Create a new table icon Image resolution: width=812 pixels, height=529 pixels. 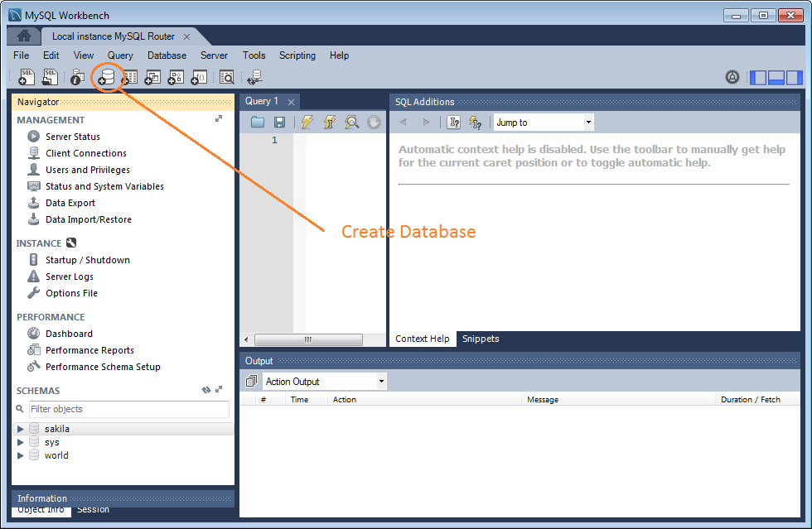[129, 77]
